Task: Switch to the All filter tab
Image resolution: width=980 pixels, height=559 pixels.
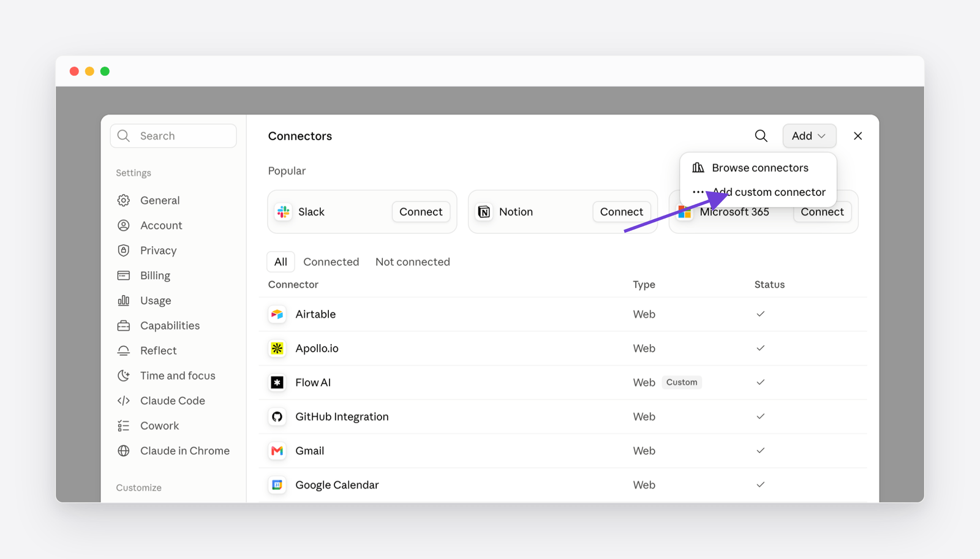Action: (281, 262)
